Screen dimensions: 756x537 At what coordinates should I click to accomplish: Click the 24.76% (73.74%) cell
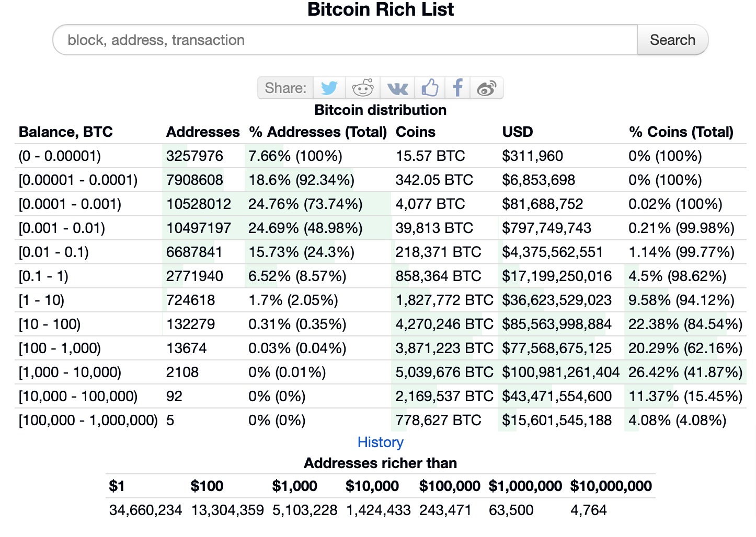[x=305, y=204]
